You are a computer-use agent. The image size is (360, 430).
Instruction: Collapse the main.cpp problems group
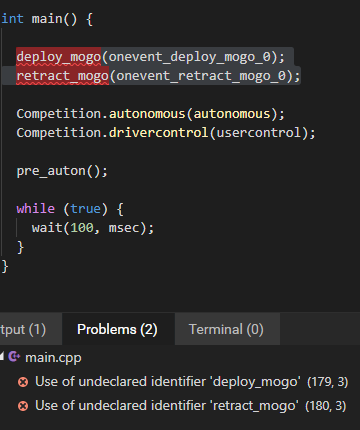2,357
